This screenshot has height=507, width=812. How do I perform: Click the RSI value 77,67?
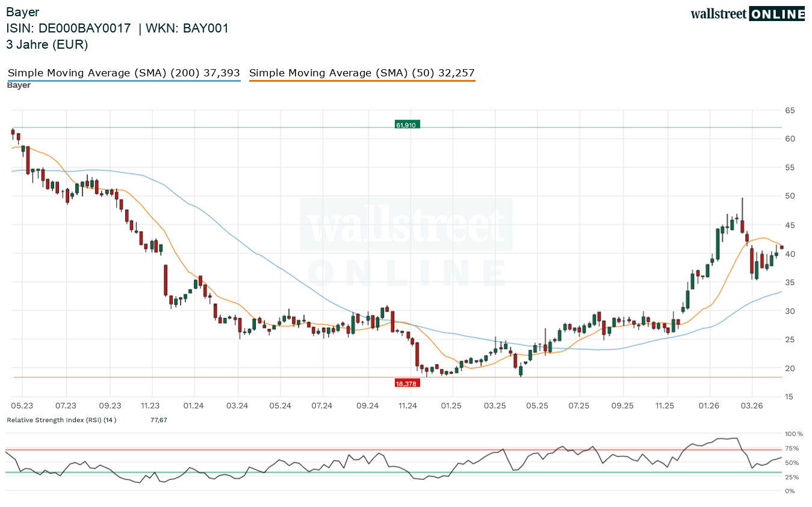click(x=158, y=420)
